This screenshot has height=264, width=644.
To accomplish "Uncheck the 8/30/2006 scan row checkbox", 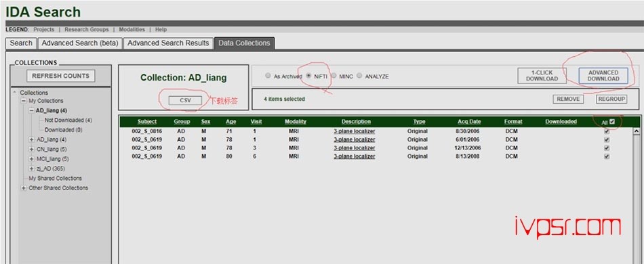I will coord(607,131).
